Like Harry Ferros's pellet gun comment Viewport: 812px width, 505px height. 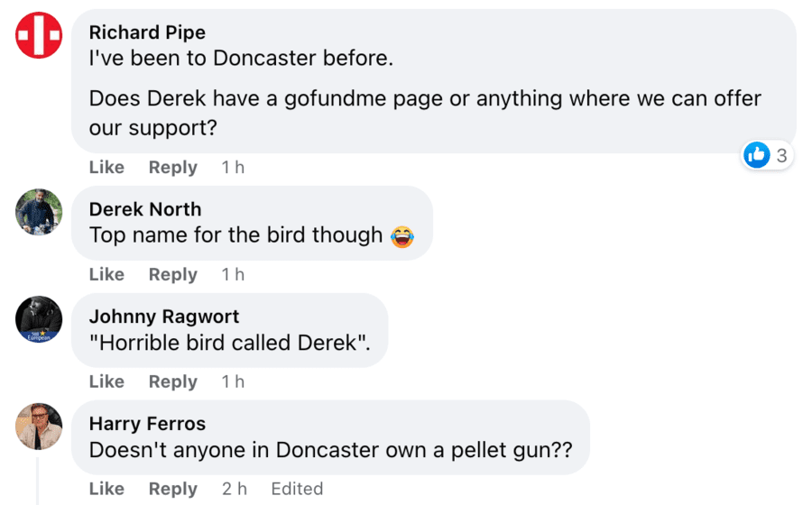coord(106,489)
